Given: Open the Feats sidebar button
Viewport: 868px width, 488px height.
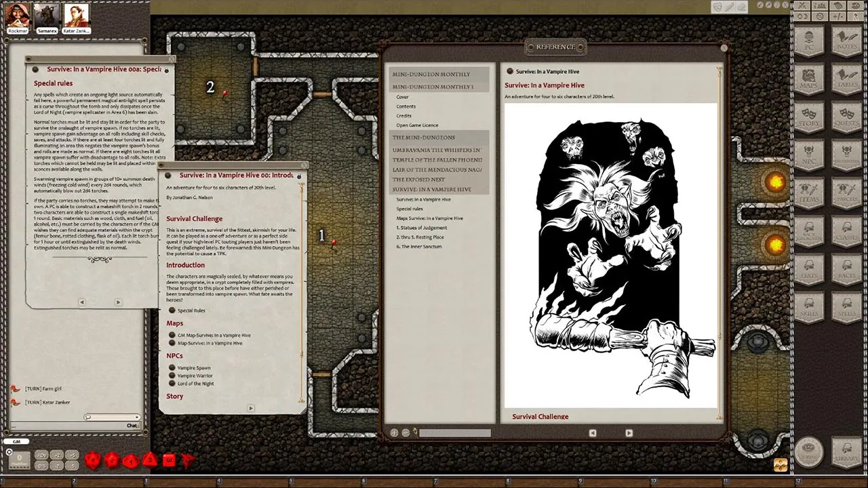Looking at the screenshot, I should (808, 270).
